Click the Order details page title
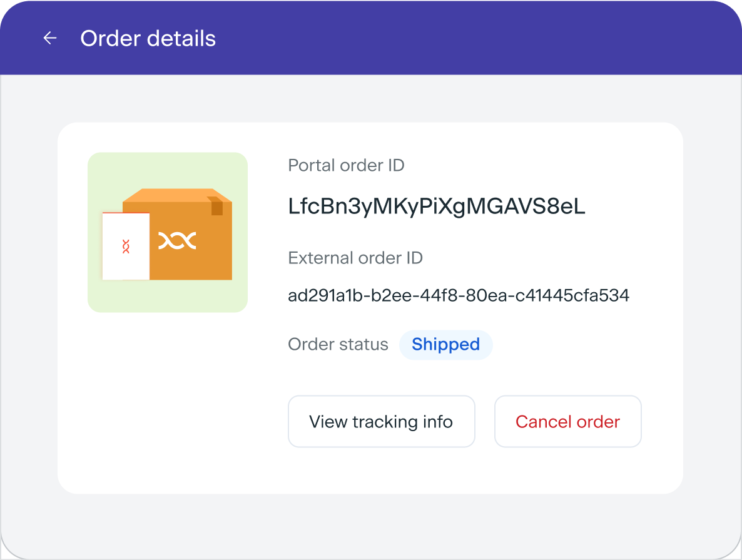The width and height of the screenshot is (742, 560). [148, 38]
